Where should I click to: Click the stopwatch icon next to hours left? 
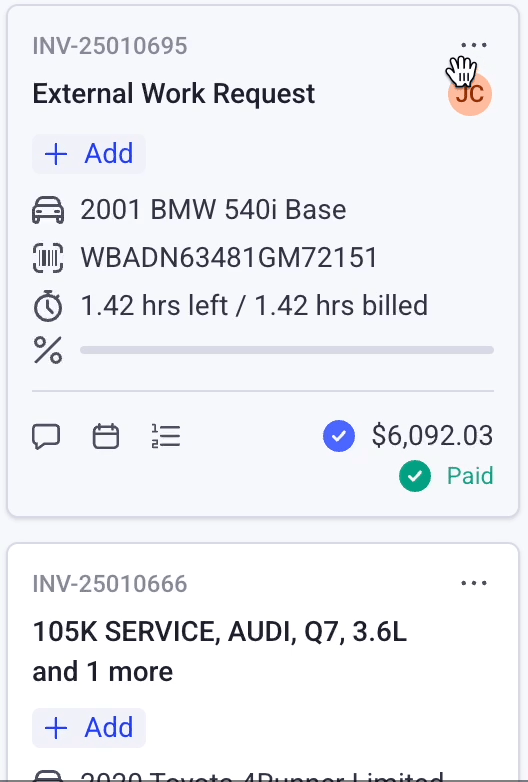point(48,306)
